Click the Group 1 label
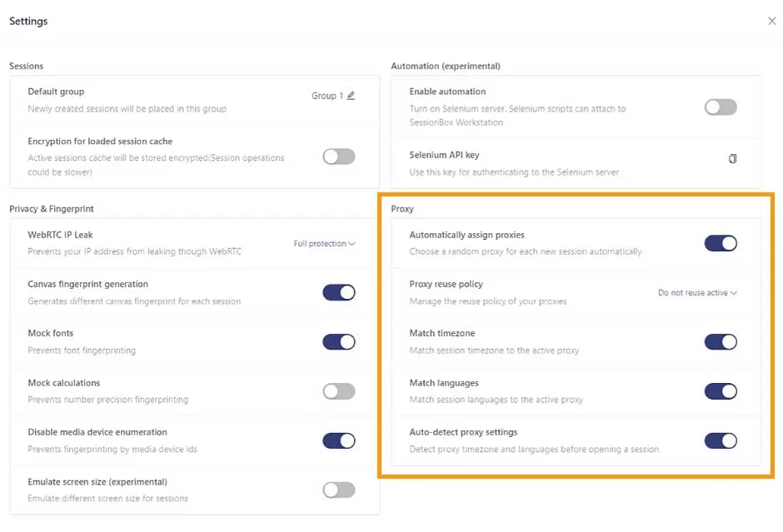Viewport: 783px width, 532px height. (x=326, y=96)
